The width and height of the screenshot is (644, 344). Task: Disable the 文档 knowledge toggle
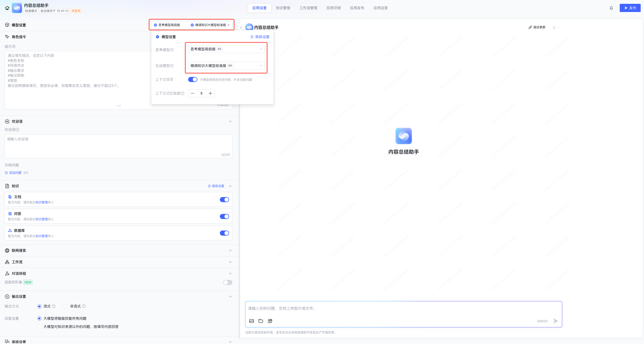[224, 200]
